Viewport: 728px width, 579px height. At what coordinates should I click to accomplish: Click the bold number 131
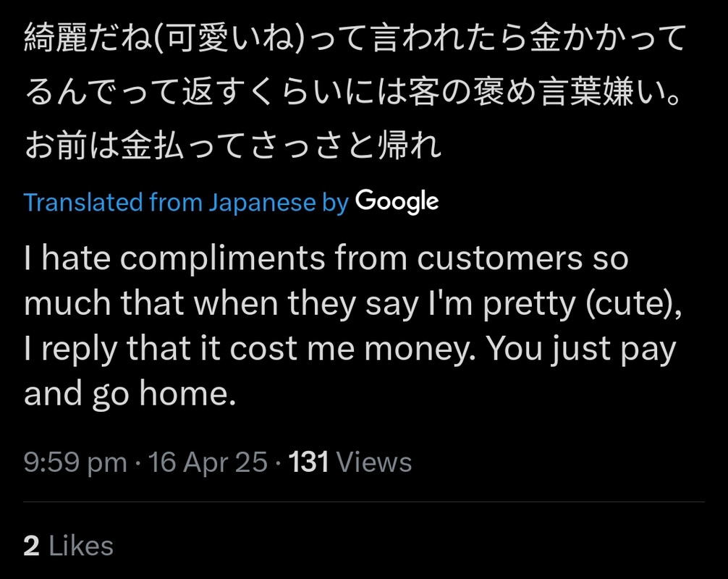click(x=309, y=462)
